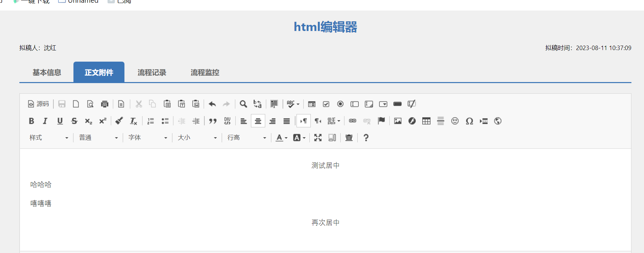Click the Preview icon
The image size is (644, 253).
(90, 104)
